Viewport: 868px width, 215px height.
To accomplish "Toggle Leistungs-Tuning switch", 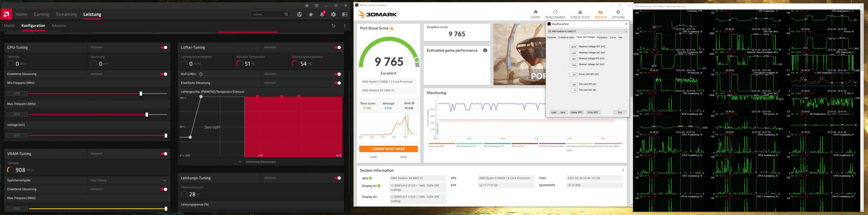I will coord(338,178).
